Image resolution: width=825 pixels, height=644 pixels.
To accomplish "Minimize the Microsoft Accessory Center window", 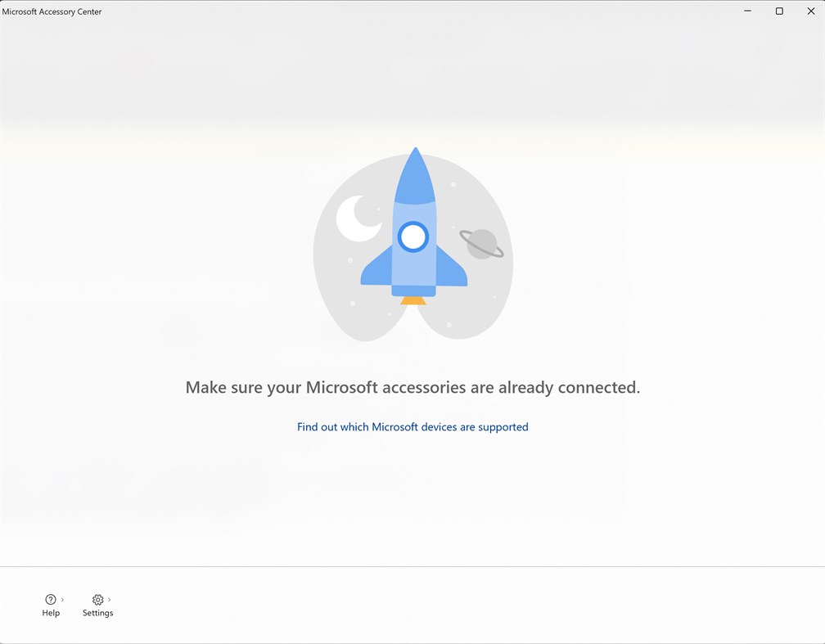I will point(747,11).
